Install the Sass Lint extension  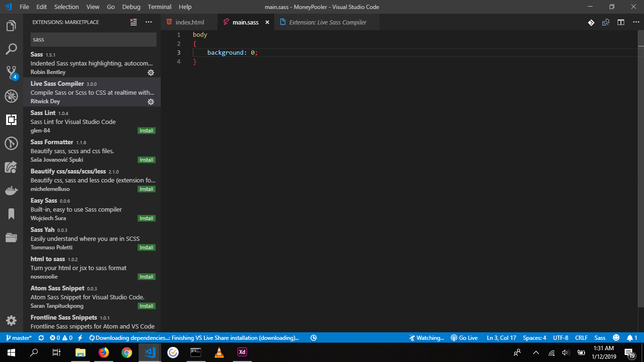pos(147,131)
